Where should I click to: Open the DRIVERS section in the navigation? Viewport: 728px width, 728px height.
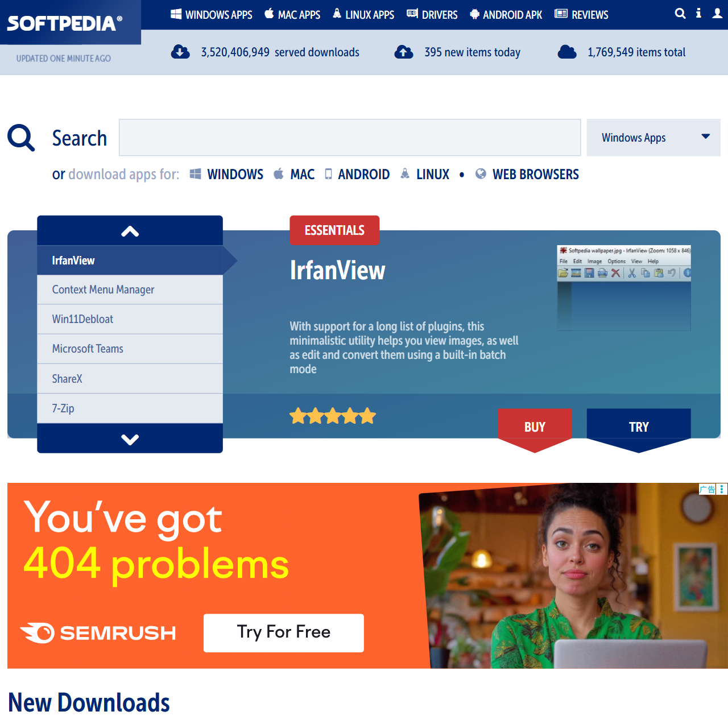pyautogui.click(x=439, y=14)
